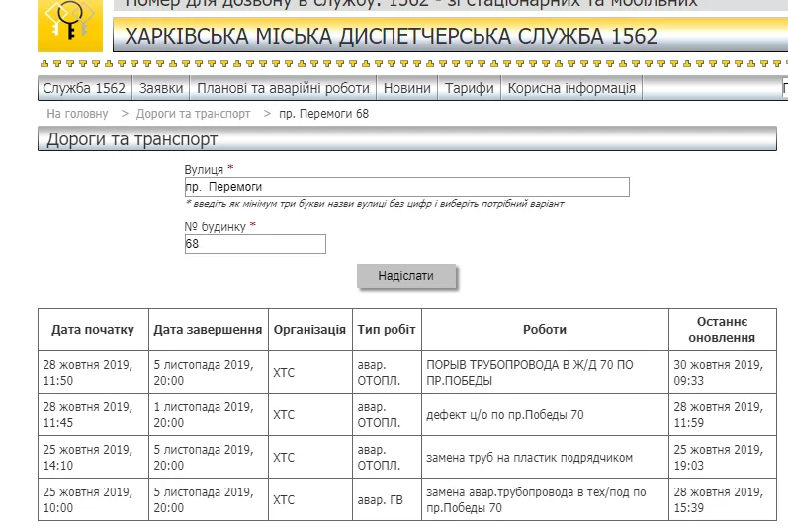Click the yellow keys logo icon
Image resolution: width=788 pixels, height=532 pixels.
70,25
